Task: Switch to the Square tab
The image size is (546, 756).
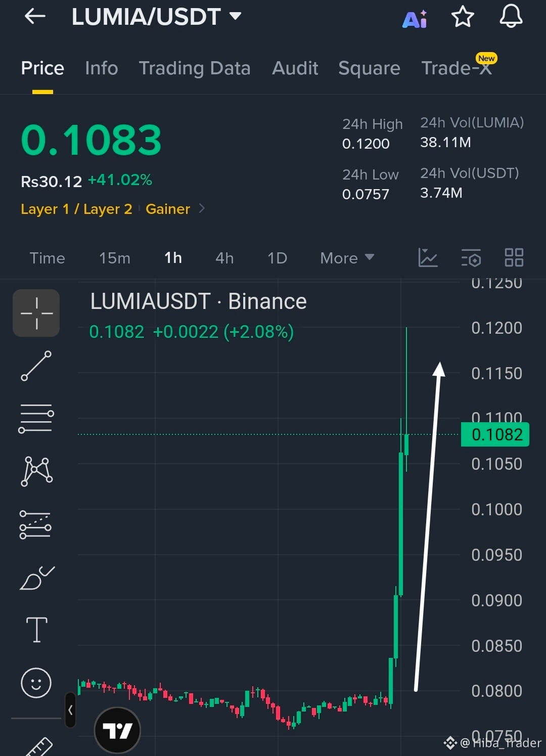Action: [369, 68]
